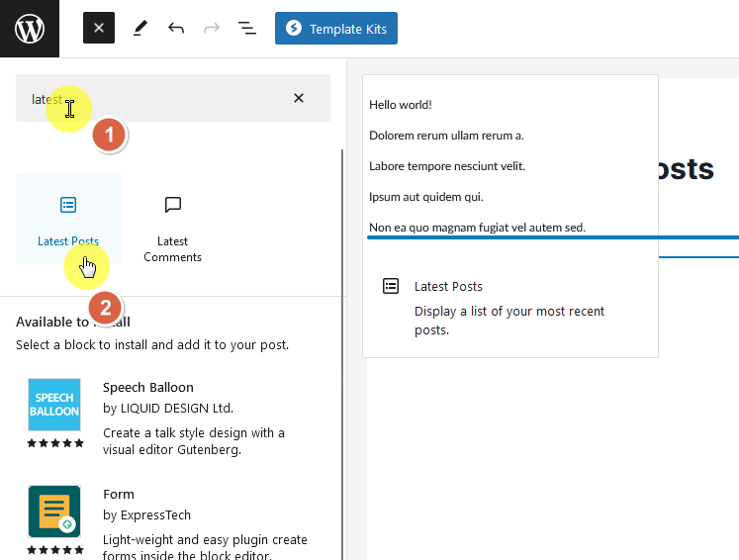Clear the search field with X
This screenshot has width=739, height=560.
pos(299,98)
